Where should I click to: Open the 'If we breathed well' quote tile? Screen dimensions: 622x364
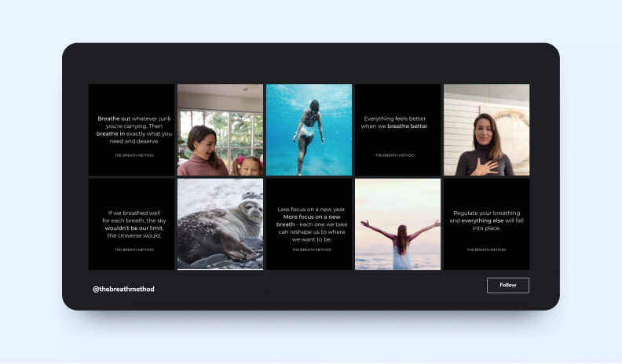pyautogui.click(x=131, y=224)
